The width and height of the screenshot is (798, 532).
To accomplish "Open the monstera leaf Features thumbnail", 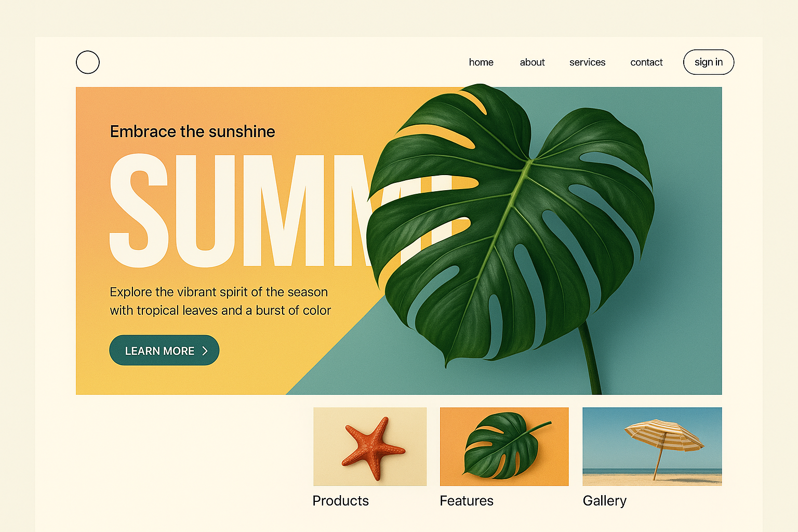I will coord(504,447).
